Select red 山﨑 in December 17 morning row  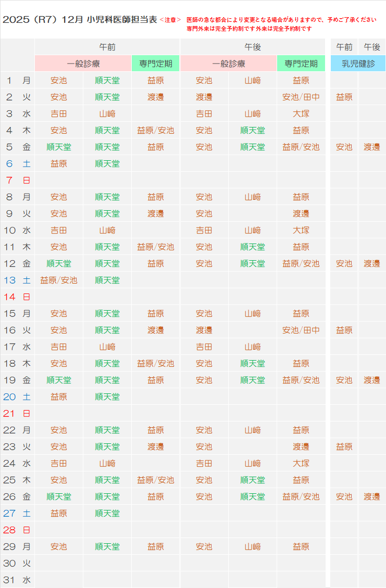[107, 347]
